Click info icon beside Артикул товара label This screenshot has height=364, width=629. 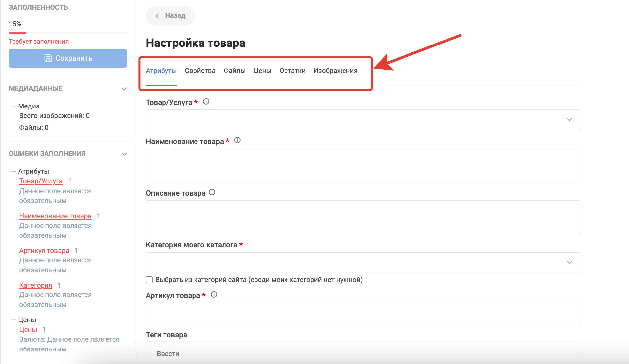[214, 295]
